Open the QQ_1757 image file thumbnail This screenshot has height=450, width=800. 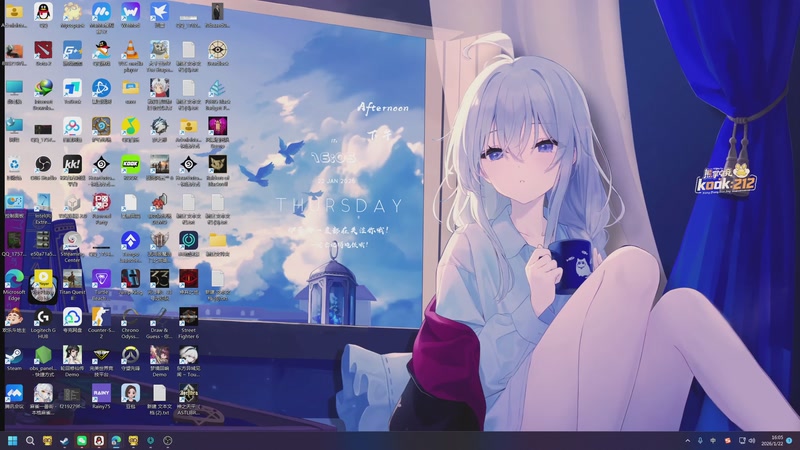click(14, 241)
